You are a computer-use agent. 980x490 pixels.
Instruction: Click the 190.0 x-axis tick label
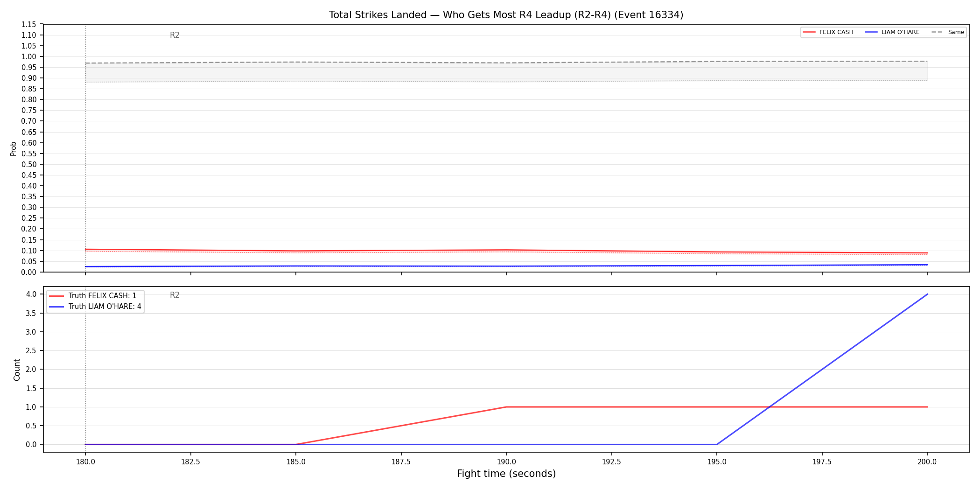(506, 462)
